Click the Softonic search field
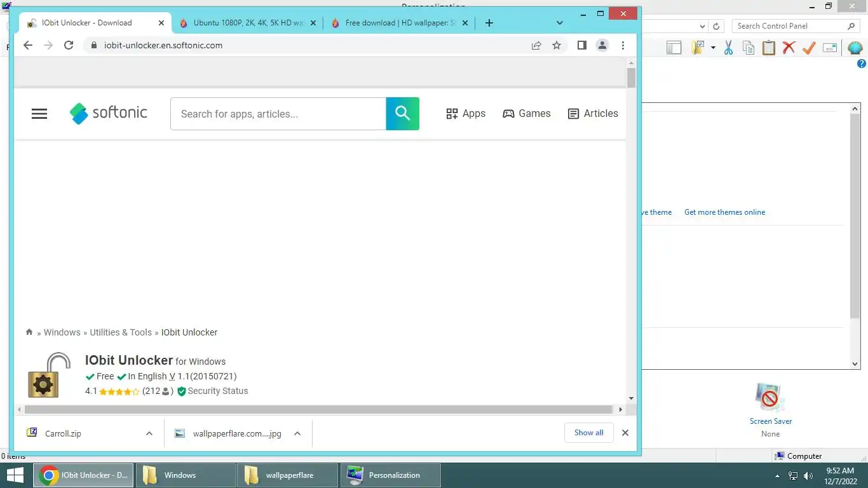 click(x=278, y=114)
